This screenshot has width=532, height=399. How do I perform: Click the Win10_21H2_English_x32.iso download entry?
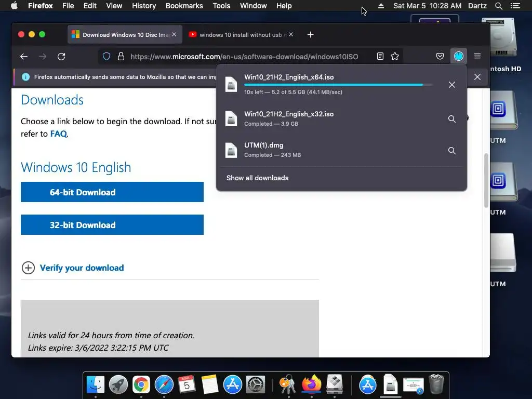click(341, 119)
